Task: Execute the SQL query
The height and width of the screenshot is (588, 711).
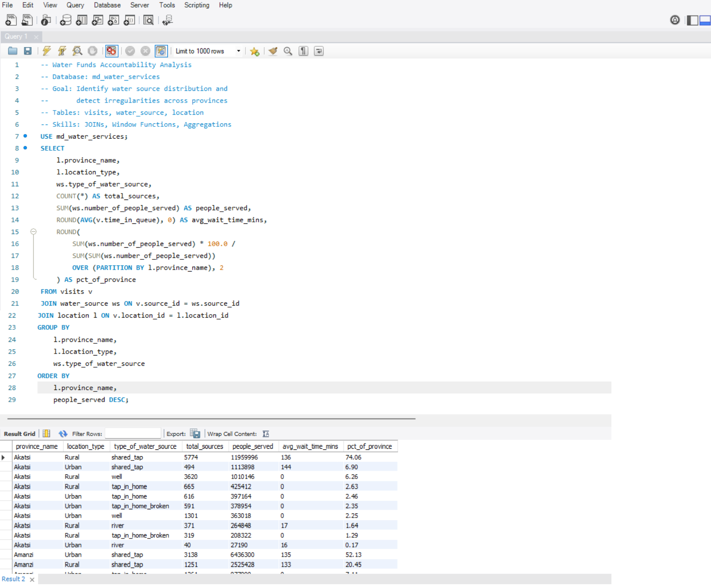Action: point(46,51)
